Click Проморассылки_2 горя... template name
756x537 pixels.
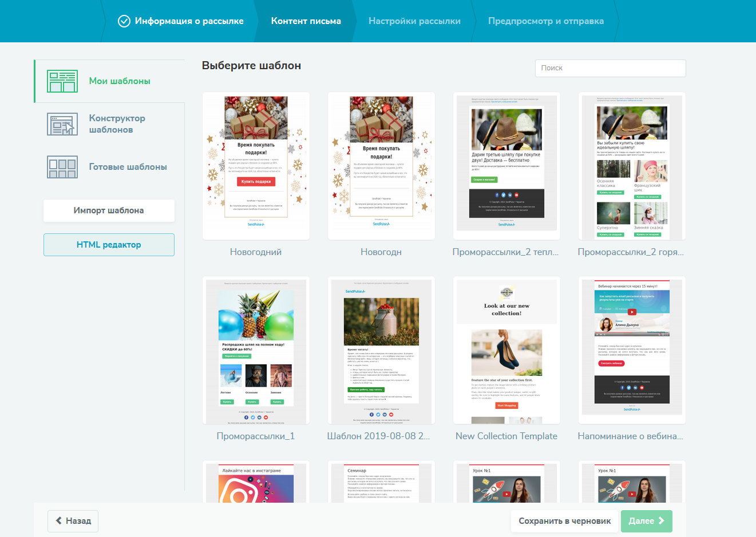[x=631, y=252]
